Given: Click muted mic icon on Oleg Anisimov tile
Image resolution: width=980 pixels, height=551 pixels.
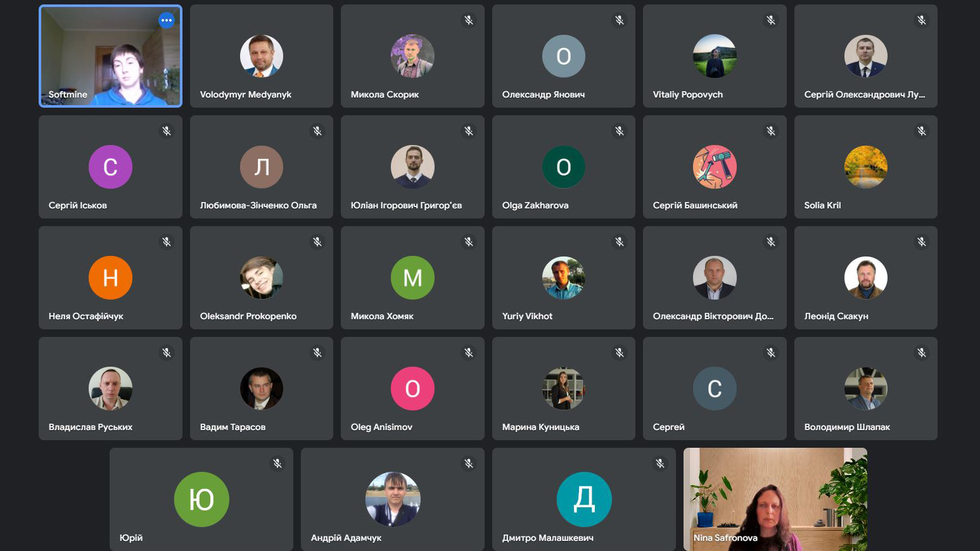Looking at the screenshot, I should coord(469,353).
